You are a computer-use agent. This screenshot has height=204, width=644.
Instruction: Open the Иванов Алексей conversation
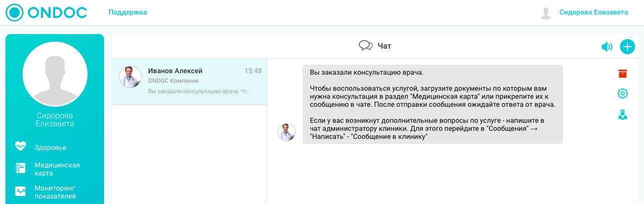tap(190, 81)
